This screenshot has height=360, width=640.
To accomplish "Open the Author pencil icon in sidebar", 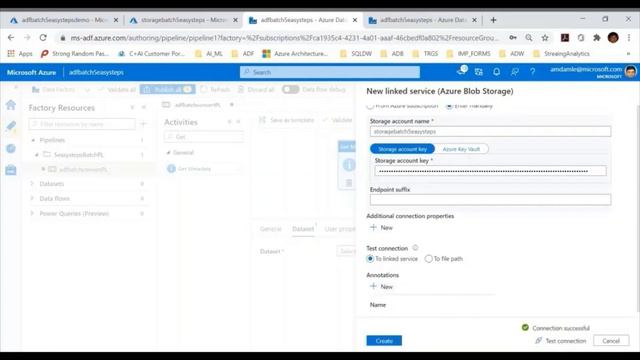I will point(11,126).
